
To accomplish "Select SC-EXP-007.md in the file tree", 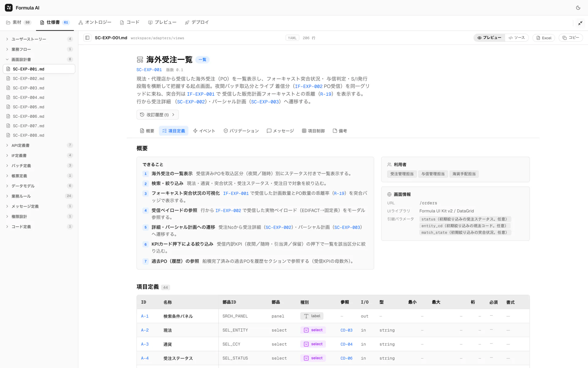I will point(39,126).
